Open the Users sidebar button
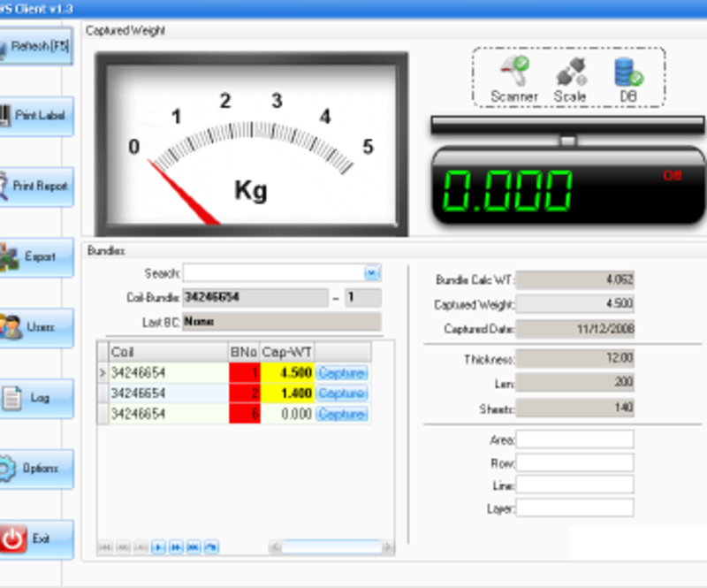707x588 pixels. point(36,327)
